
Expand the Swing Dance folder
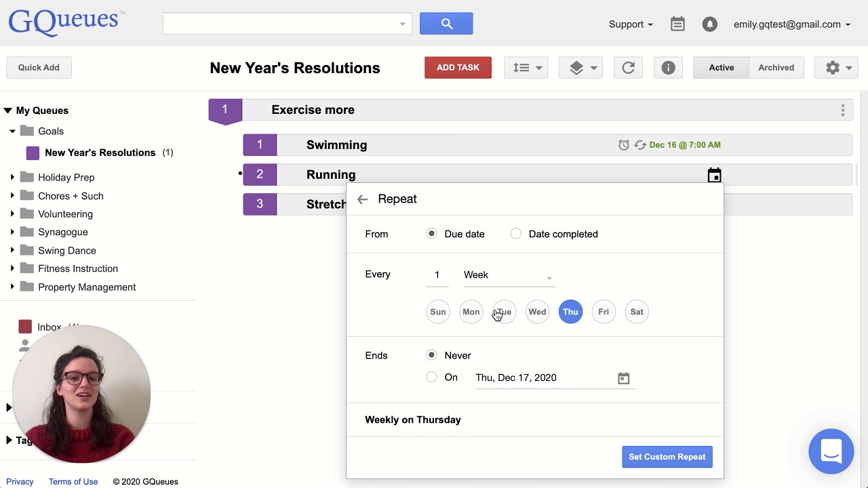click(x=12, y=251)
